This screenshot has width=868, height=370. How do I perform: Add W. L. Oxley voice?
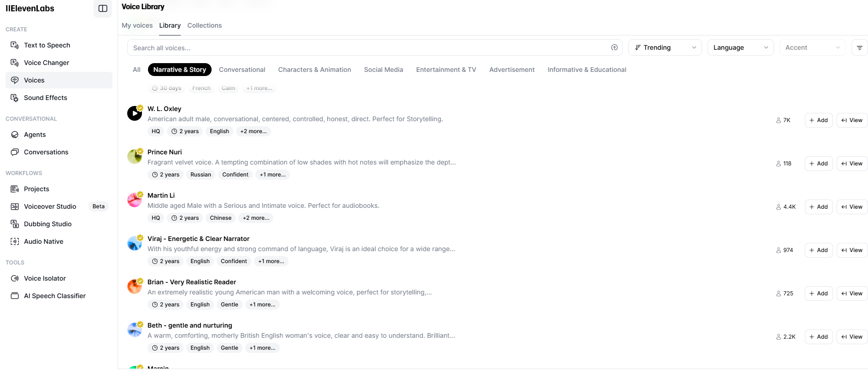click(819, 120)
